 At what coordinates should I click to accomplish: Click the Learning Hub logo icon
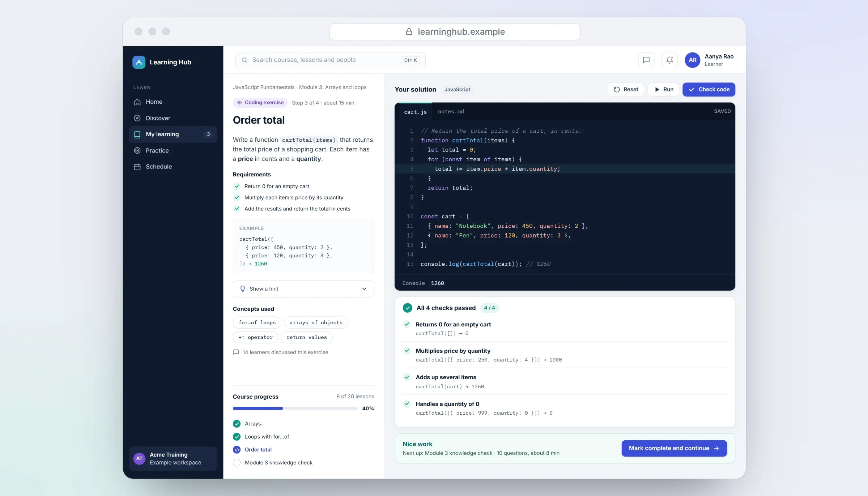click(139, 62)
